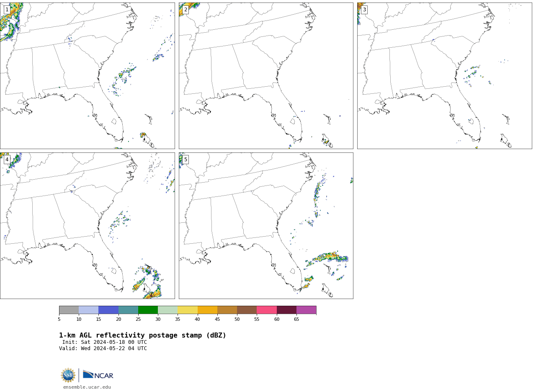Select the purple 65+ dBZ swatch

click(306, 310)
